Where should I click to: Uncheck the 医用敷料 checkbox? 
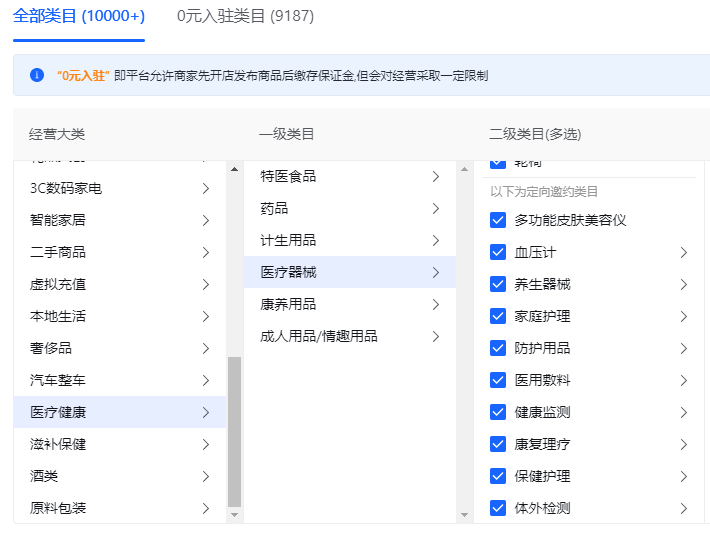click(498, 380)
